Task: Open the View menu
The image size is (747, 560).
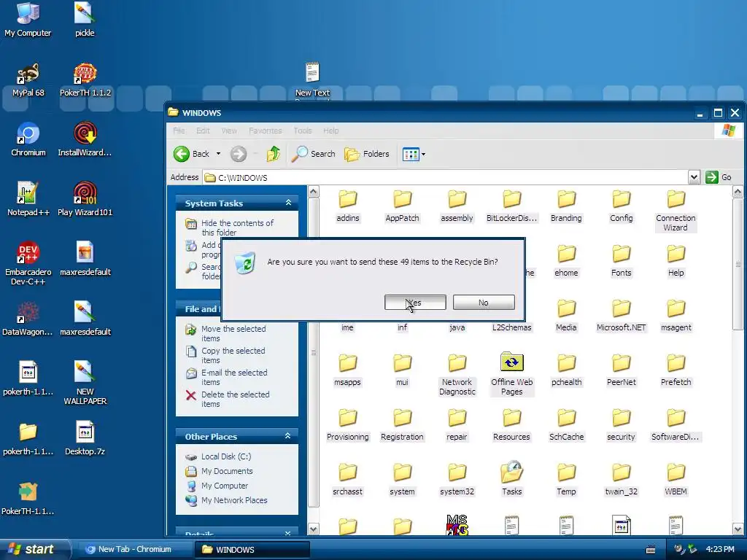Action: tap(229, 131)
